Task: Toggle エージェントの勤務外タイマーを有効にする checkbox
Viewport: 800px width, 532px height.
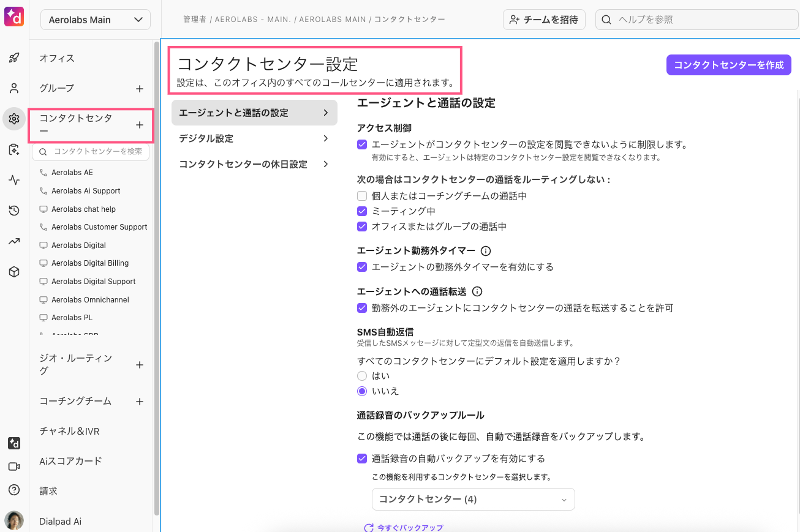Action: pyautogui.click(x=362, y=267)
